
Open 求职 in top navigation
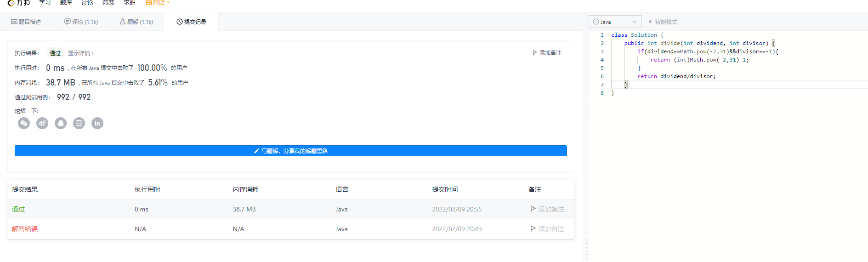130,3
